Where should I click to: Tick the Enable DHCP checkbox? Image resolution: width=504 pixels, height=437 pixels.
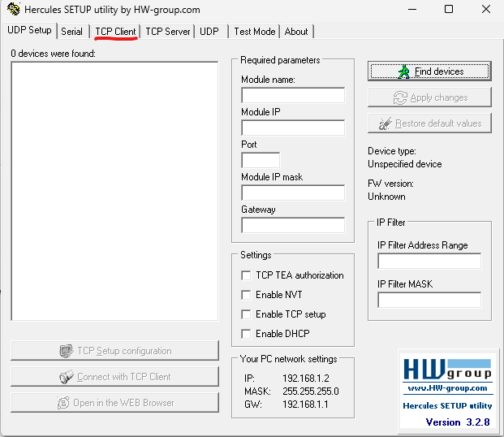coord(246,334)
